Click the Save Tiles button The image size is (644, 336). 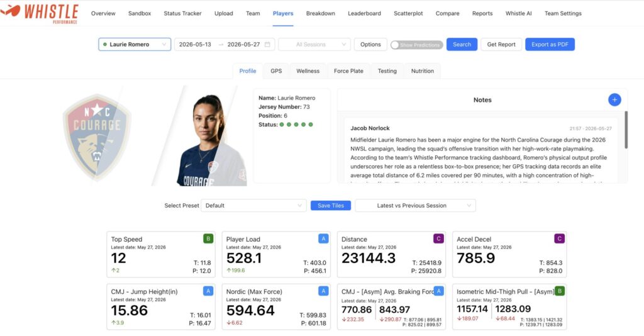(x=331, y=205)
